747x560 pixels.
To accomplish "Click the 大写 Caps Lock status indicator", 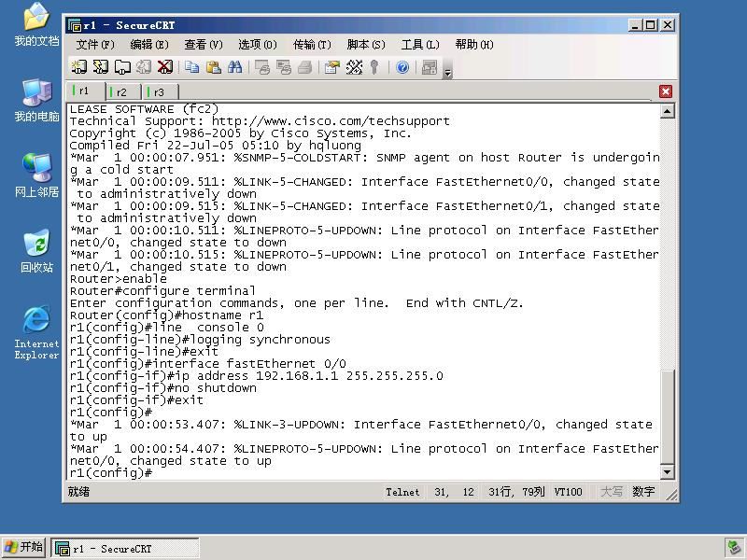I will (612, 492).
